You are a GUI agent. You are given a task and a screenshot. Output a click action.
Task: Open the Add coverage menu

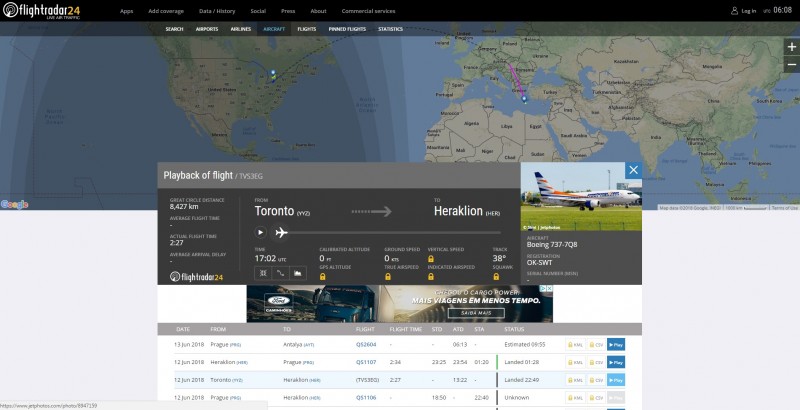point(166,11)
